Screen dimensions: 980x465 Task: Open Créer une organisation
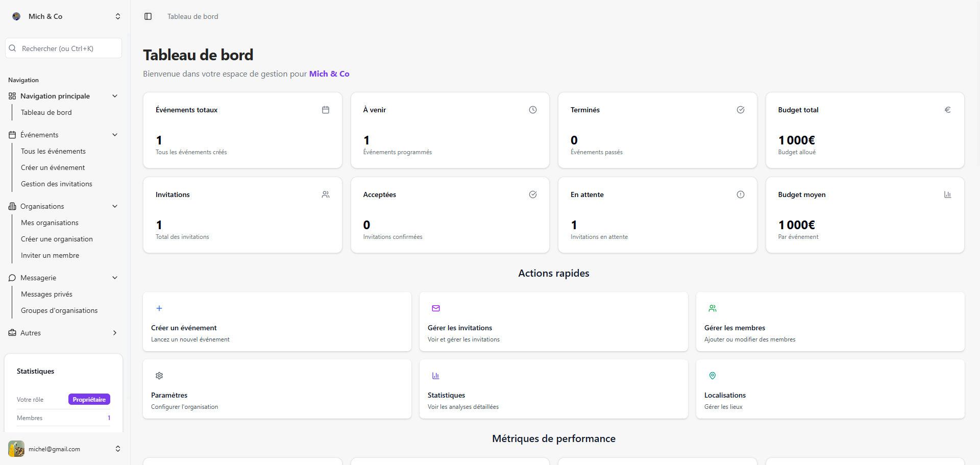click(57, 239)
